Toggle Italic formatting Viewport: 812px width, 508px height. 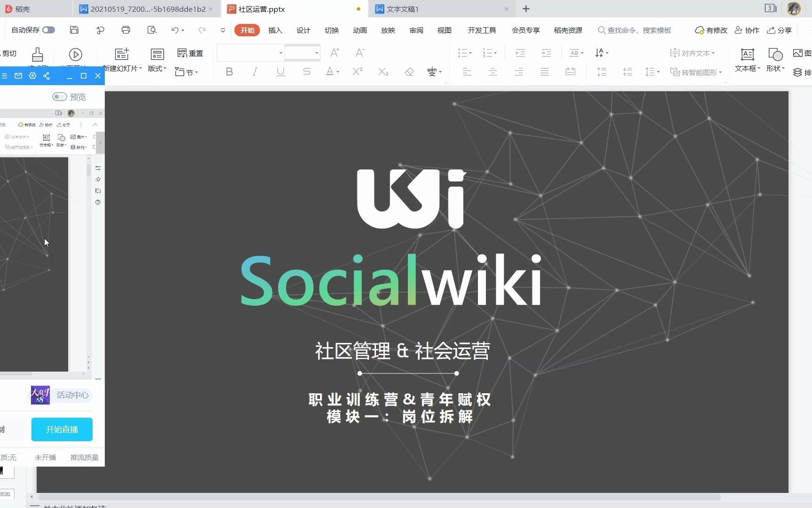pos(255,72)
